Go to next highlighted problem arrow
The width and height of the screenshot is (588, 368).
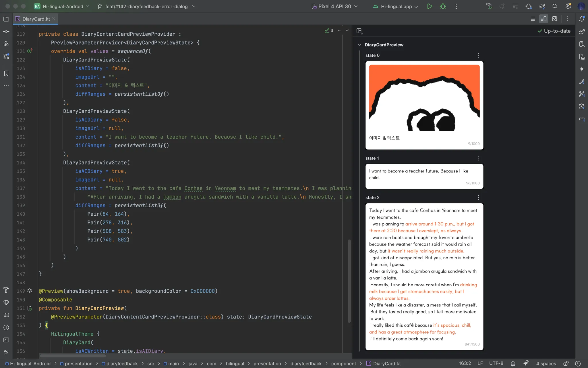[347, 30]
